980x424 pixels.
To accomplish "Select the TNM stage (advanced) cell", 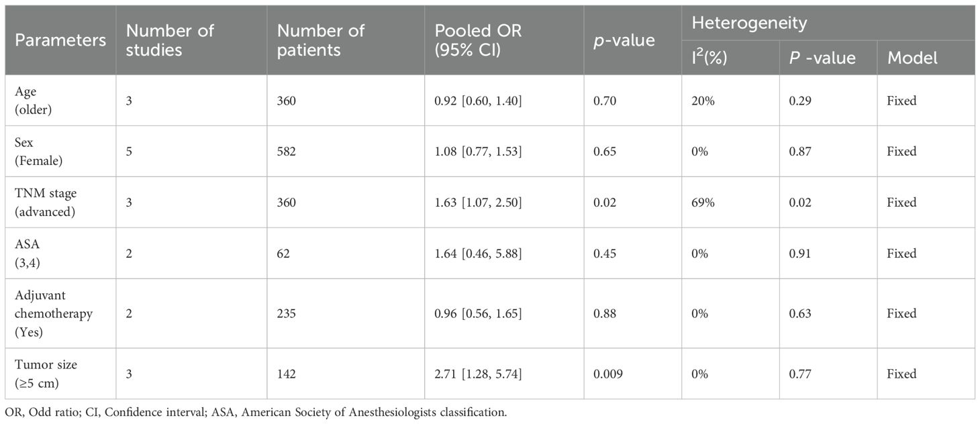I will coord(46,203).
